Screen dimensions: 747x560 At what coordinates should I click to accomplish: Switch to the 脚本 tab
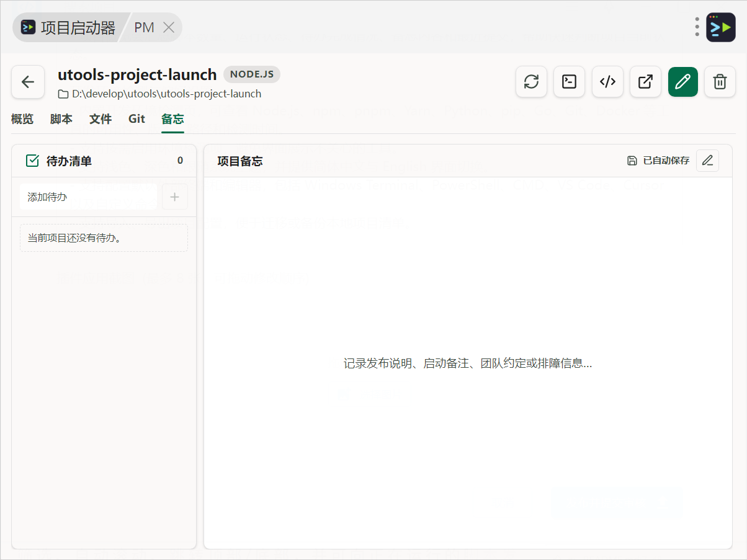tap(61, 119)
